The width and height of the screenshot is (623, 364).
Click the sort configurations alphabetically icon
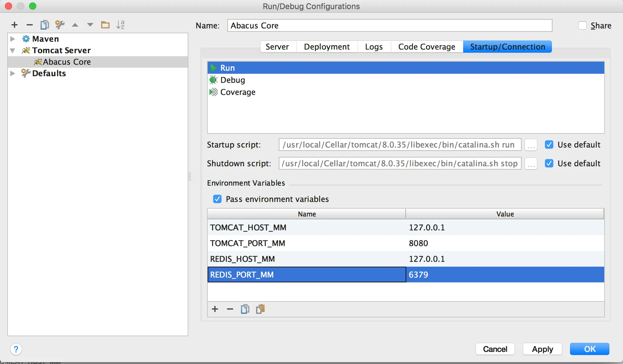pos(120,25)
